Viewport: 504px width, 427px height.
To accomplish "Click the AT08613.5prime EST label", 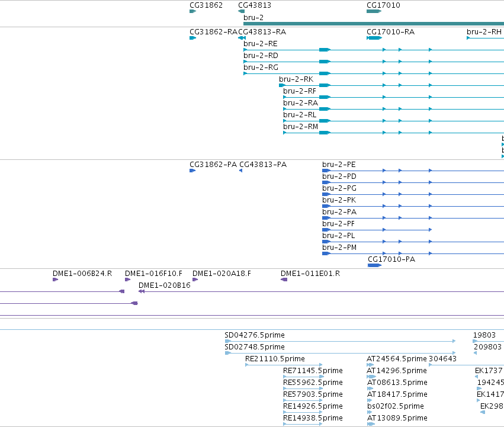I will click(x=397, y=383).
